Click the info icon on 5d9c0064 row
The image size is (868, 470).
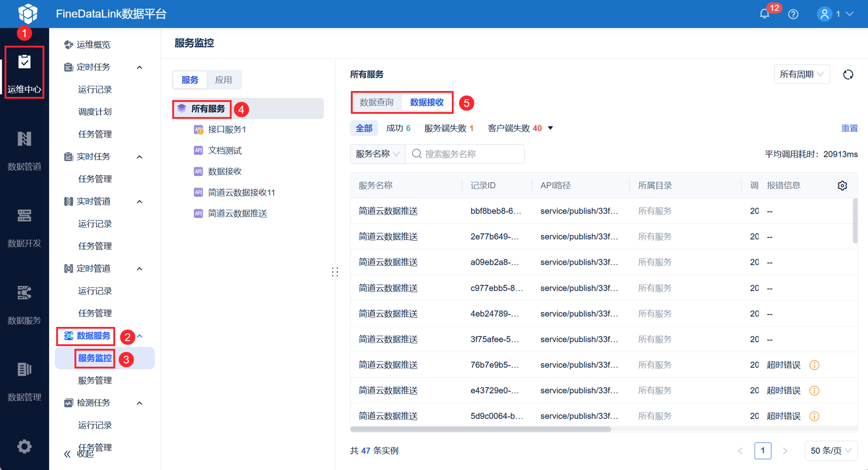tap(814, 416)
